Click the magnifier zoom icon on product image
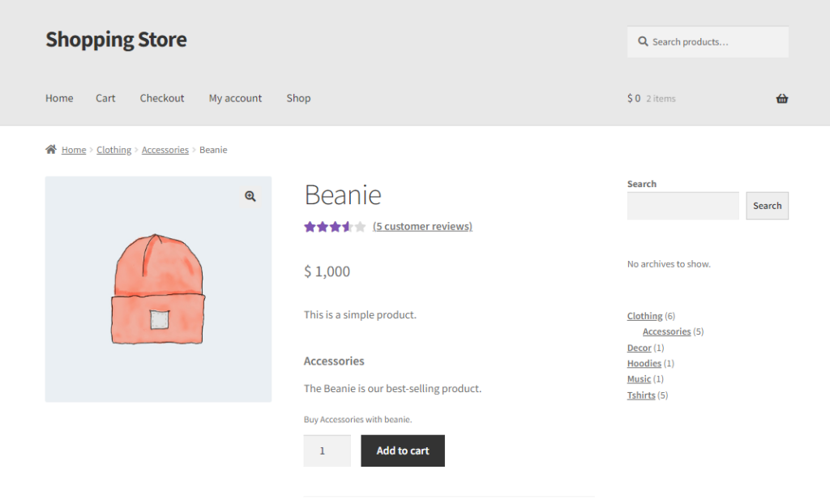The width and height of the screenshot is (830, 504). [250, 196]
